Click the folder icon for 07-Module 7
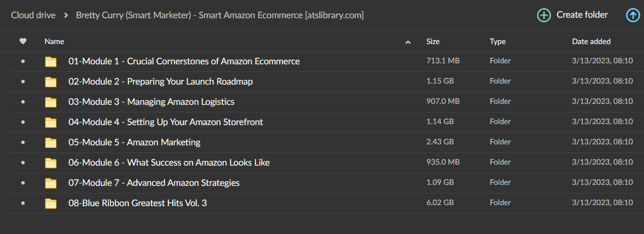Screen dimensions: 644x234 (x=51, y=183)
